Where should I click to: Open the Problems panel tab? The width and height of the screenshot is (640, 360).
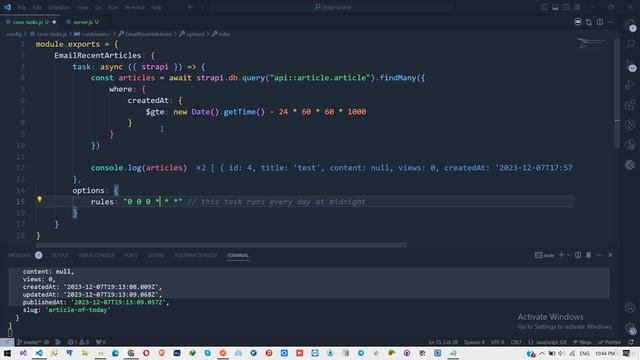click(x=19, y=255)
